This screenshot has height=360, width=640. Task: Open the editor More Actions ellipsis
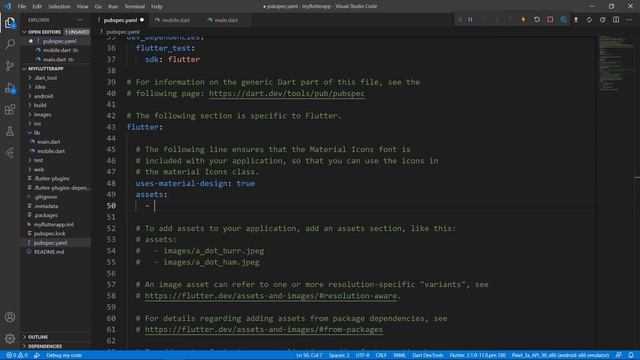(x=629, y=20)
